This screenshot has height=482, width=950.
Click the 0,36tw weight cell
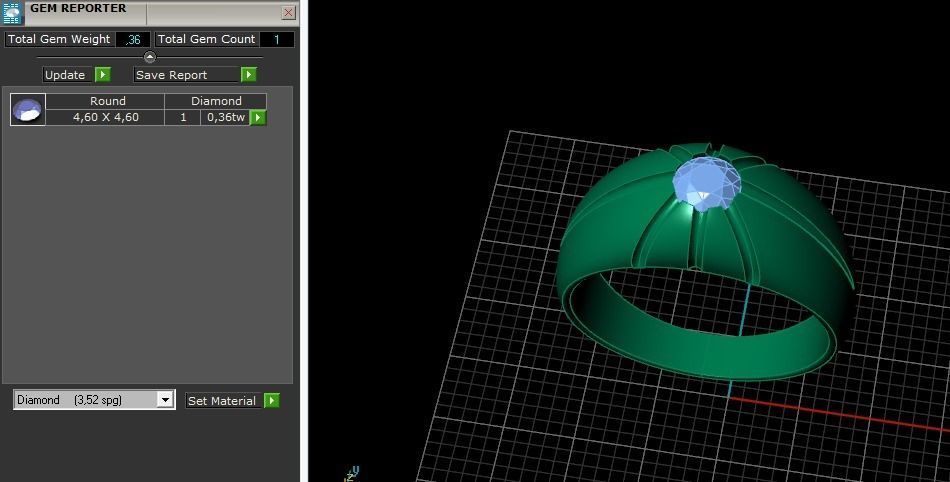[x=225, y=117]
